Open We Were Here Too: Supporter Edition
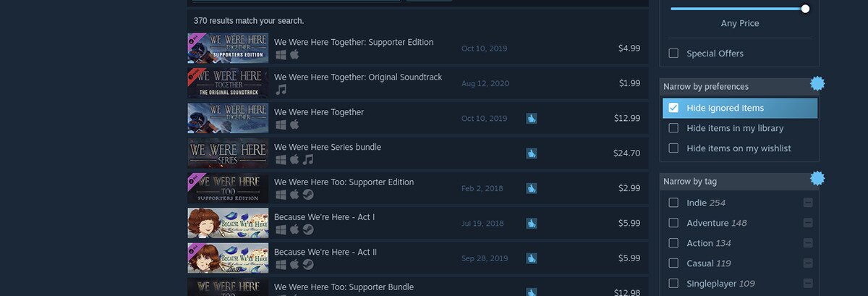Viewport: 868px width, 296px height. 344,182
